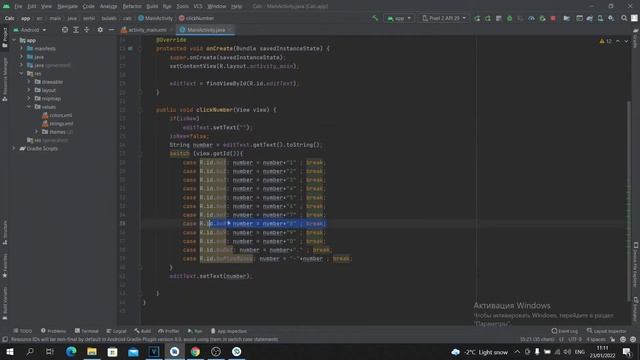The image size is (640, 360).
Task: Open the Layout Inspector tool window
Action: (x=607, y=331)
